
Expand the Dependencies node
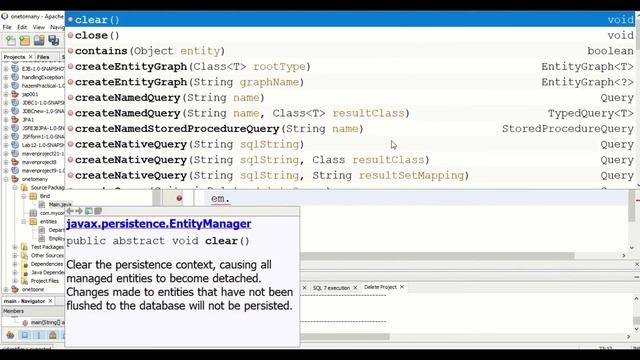coord(15,264)
